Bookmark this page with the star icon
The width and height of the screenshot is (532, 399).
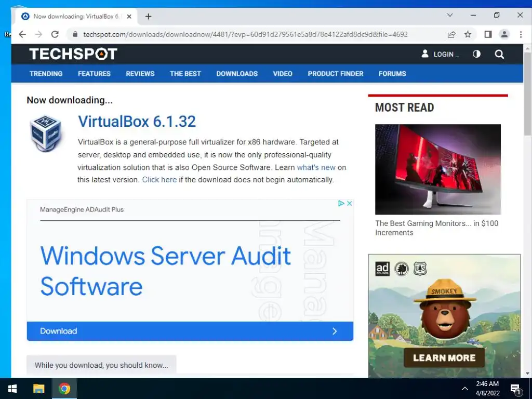pos(468,34)
